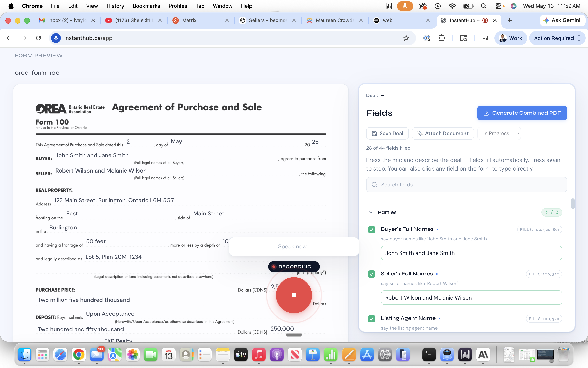
Task: Click Save Deal button
Action: [x=387, y=133]
